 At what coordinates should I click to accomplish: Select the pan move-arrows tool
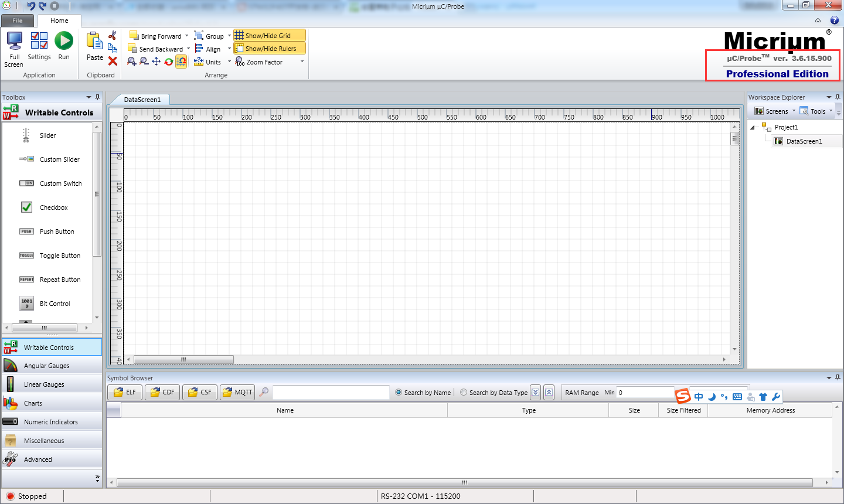(156, 62)
